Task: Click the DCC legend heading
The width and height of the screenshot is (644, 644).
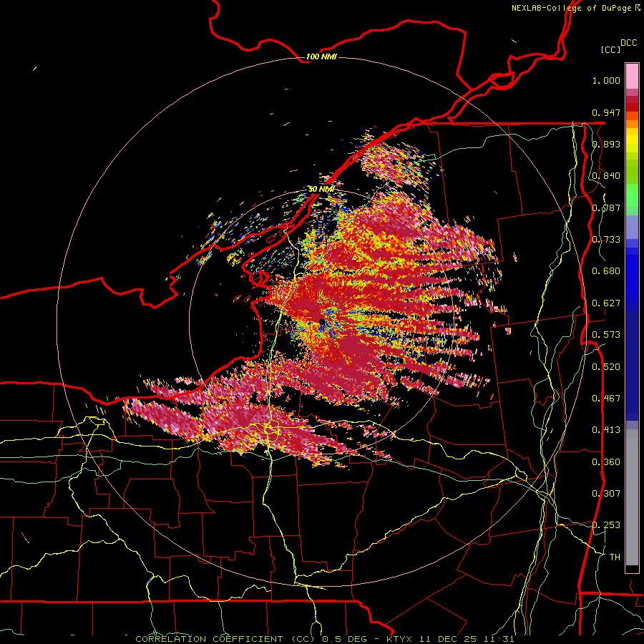Action: 629,43
